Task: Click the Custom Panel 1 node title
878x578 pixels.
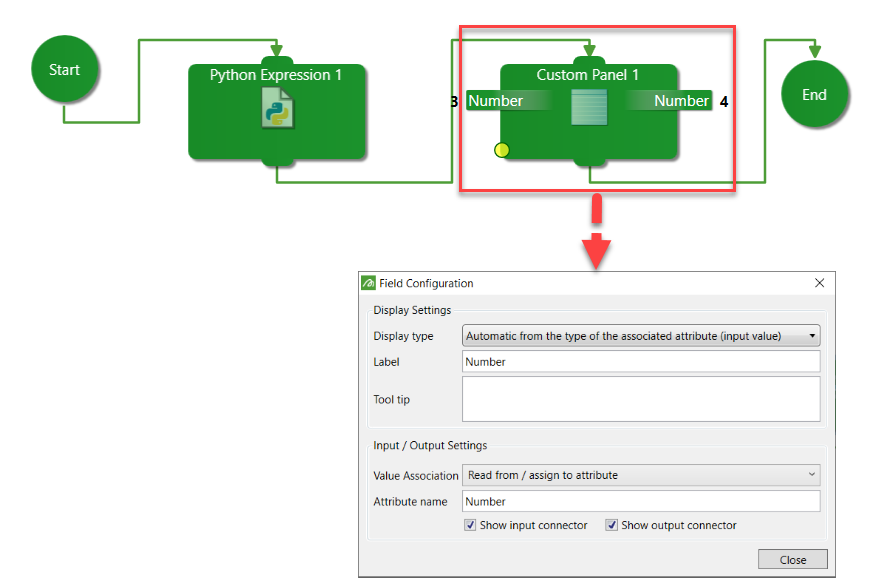Action: tap(587, 75)
